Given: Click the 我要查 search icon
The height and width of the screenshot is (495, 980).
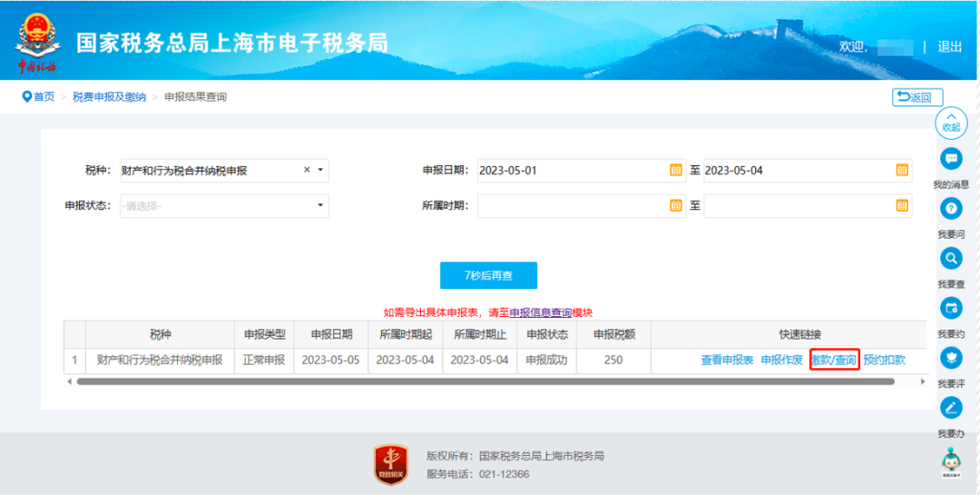Looking at the screenshot, I should coord(951,258).
